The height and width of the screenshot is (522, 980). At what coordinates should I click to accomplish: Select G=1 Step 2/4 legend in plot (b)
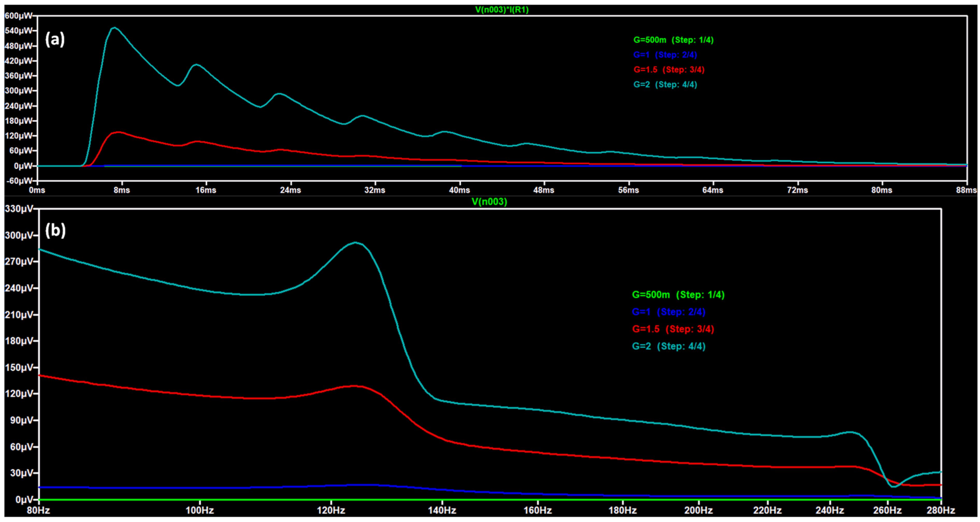(668, 312)
